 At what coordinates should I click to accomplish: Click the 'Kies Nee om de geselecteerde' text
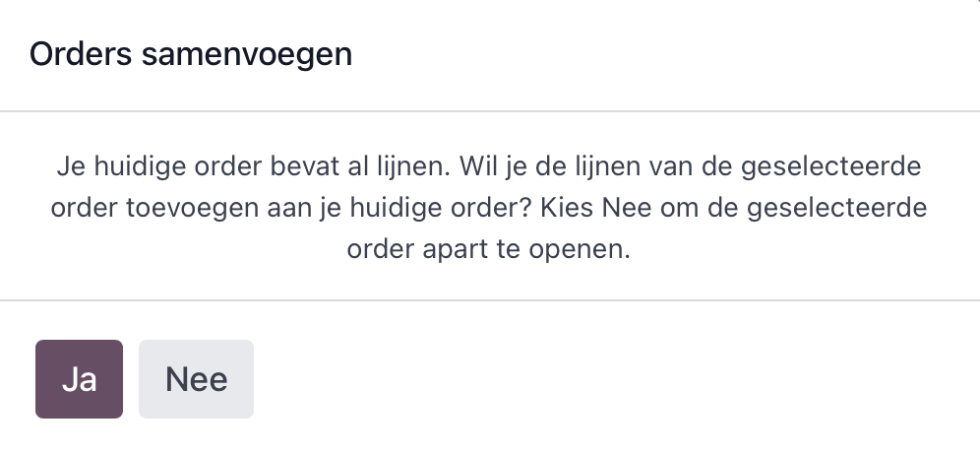tap(734, 208)
